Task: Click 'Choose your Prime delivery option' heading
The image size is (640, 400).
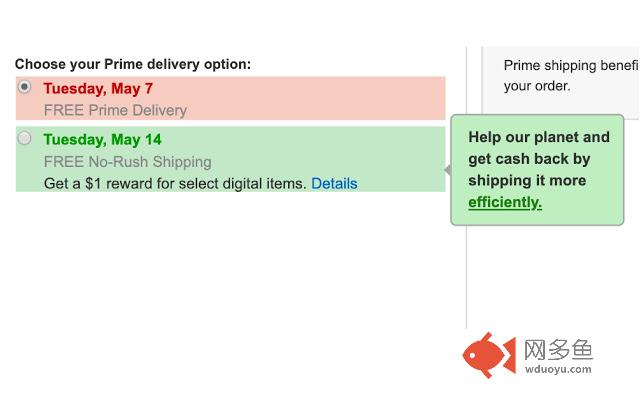Action: tap(133, 64)
